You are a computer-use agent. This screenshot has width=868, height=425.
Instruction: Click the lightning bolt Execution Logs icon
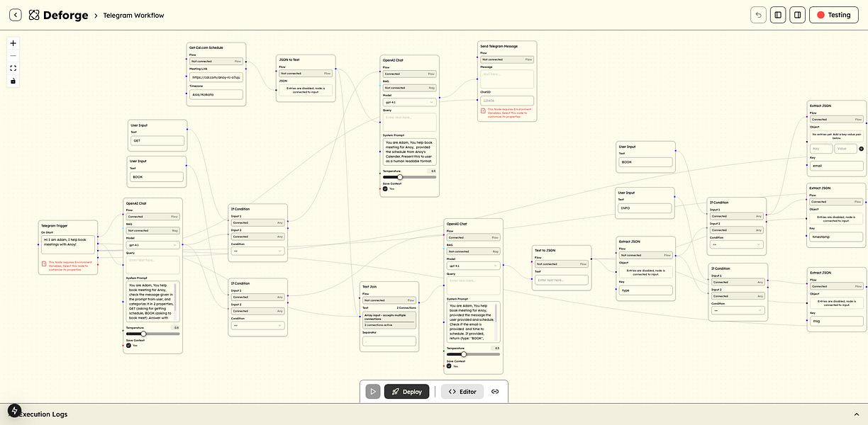(x=14, y=410)
